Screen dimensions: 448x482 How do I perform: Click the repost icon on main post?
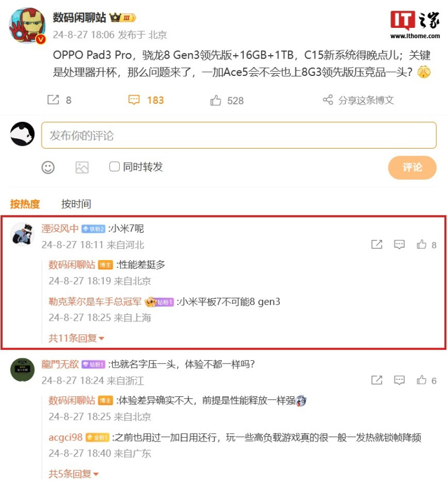coord(53,99)
